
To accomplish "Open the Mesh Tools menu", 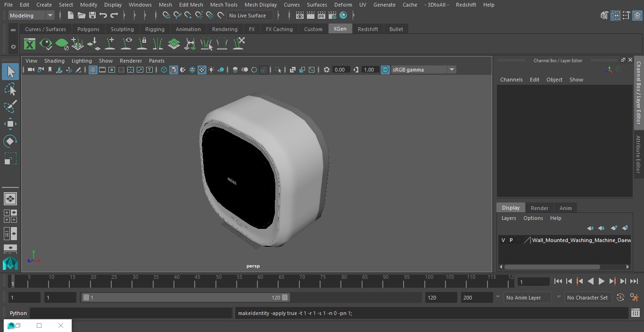I will (x=223, y=5).
